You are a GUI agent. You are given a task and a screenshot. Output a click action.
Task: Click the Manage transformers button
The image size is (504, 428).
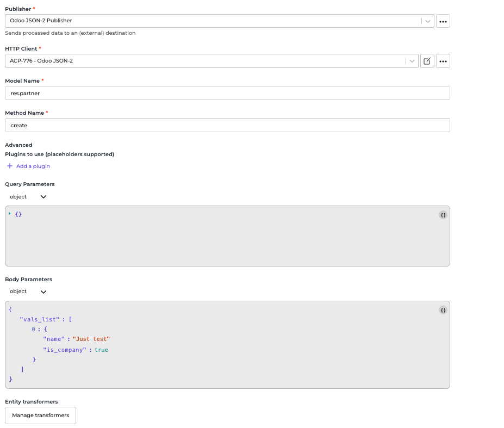tap(41, 415)
